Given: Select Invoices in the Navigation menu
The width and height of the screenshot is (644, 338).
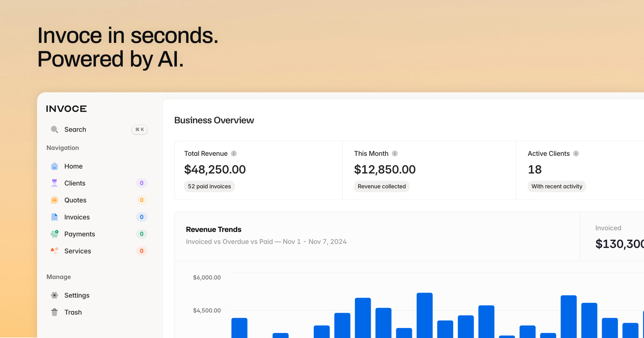Looking at the screenshot, I should click(x=77, y=217).
